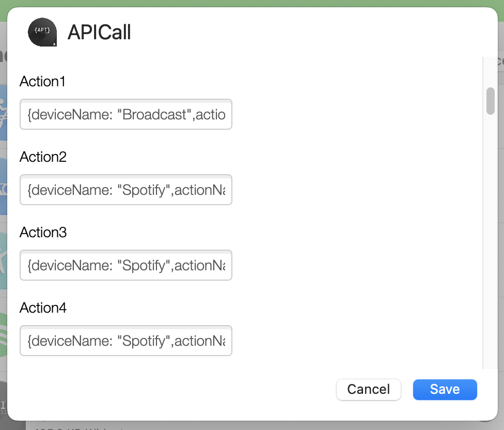Select the Action4 text box
The height and width of the screenshot is (430, 504).
tap(125, 341)
